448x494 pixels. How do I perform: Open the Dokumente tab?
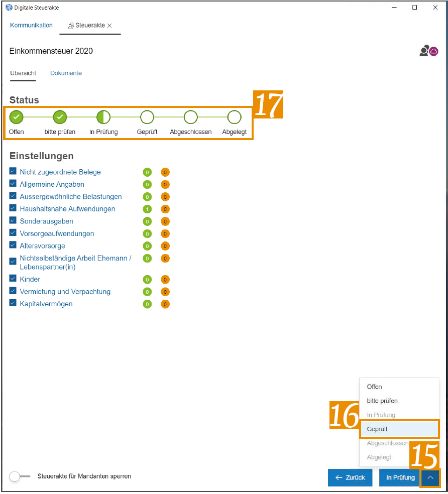(66, 73)
